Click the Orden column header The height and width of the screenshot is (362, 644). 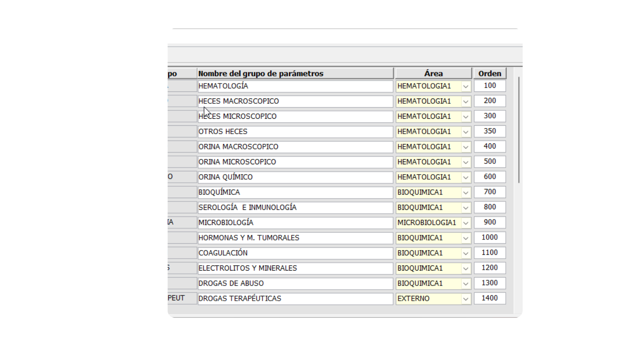click(x=489, y=73)
